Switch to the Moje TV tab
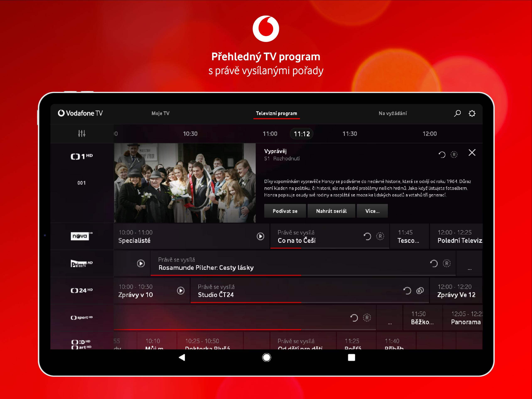Viewport: 532px width, 399px height. click(160, 113)
